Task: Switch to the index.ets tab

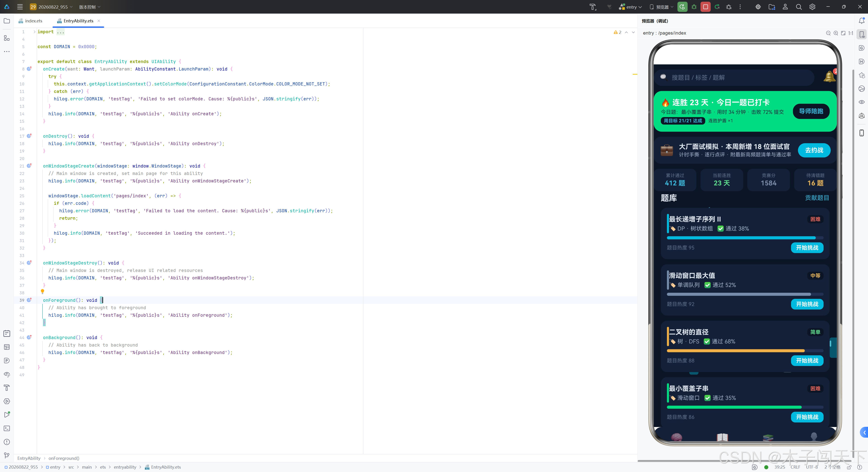Action: point(30,21)
